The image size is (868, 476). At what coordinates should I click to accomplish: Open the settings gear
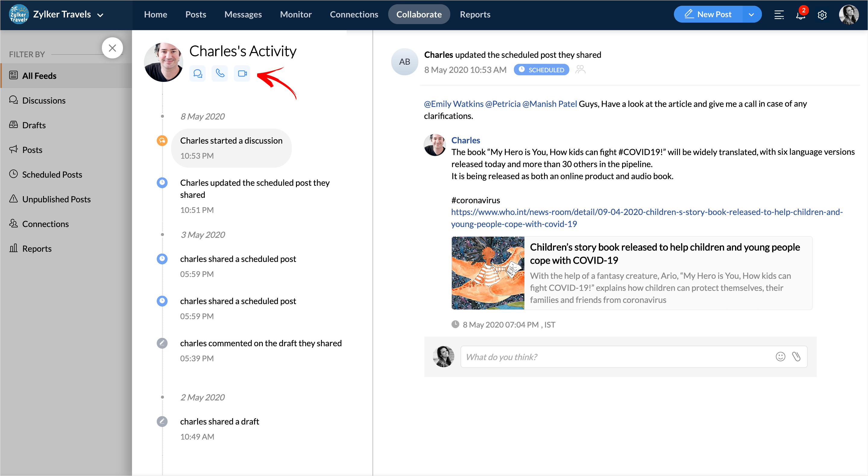tap(822, 15)
